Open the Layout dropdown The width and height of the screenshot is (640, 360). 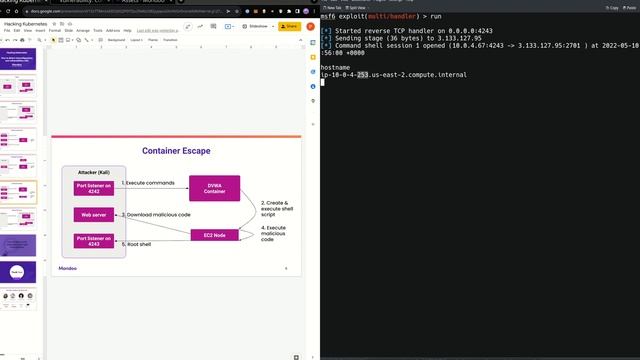coord(136,40)
